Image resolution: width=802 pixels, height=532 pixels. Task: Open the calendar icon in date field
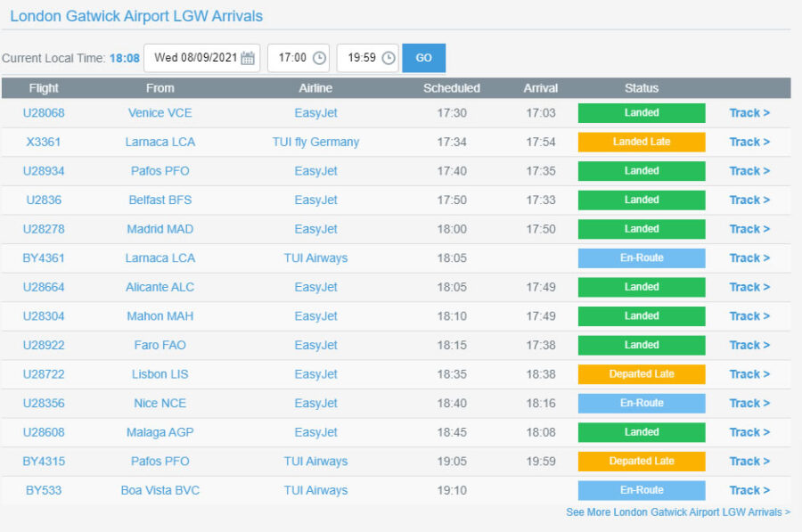248,58
